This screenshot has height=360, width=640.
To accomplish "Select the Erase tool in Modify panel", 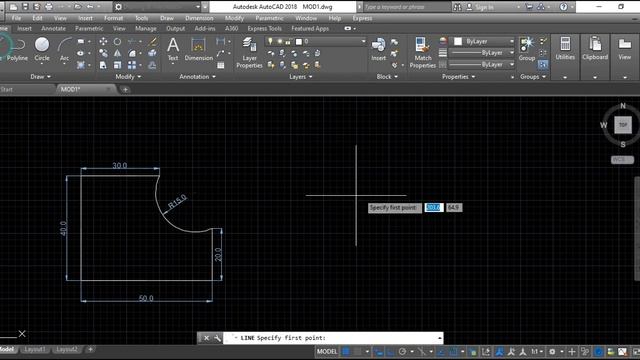I will [152, 41].
